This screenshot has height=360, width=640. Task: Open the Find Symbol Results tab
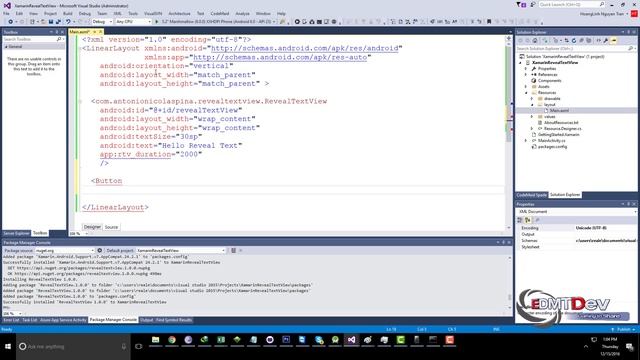[x=174, y=320]
